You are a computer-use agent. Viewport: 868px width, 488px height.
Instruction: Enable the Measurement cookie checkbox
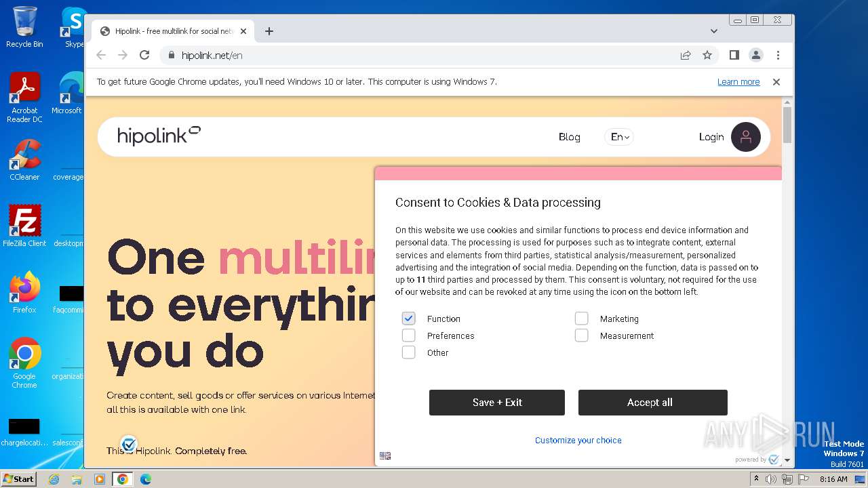[581, 335]
